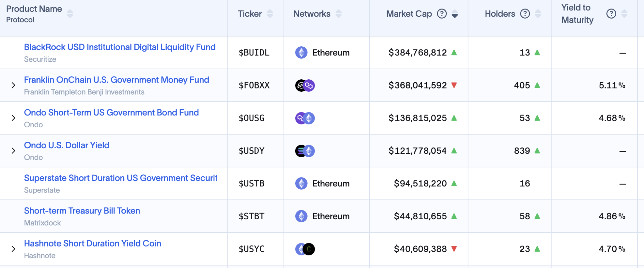
Task: Click the 4.86% yield value
Action: (x=612, y=216)
